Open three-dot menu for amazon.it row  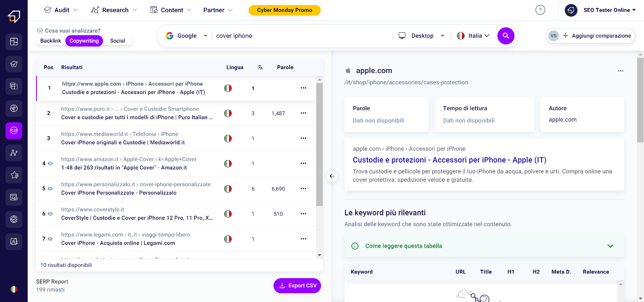pos(304,163)
